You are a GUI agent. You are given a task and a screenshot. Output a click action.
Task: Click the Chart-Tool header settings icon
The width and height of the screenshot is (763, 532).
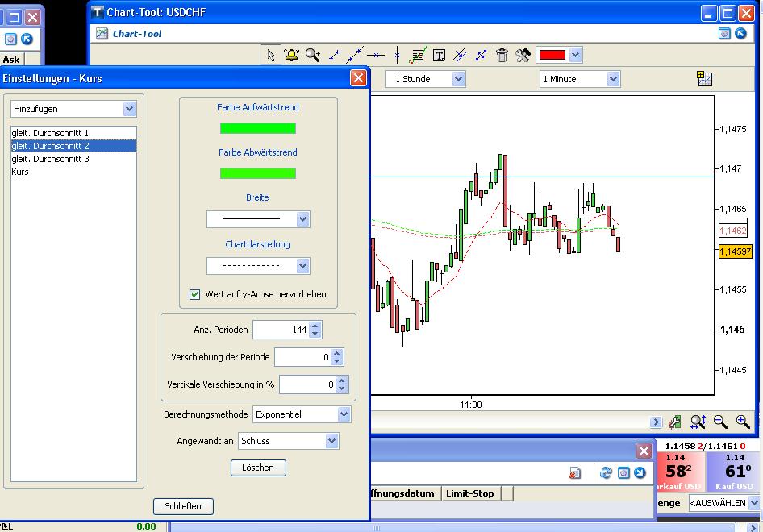[724, 34]
